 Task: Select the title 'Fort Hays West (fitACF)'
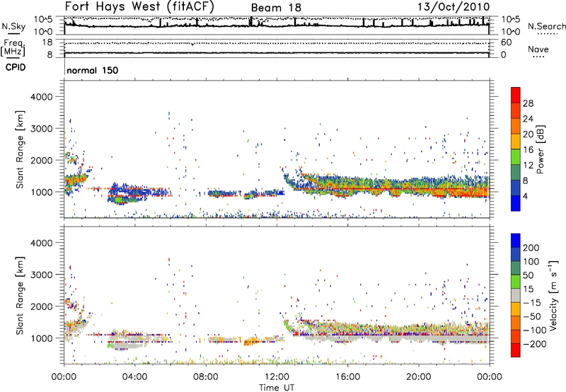(x=139, y=6)
